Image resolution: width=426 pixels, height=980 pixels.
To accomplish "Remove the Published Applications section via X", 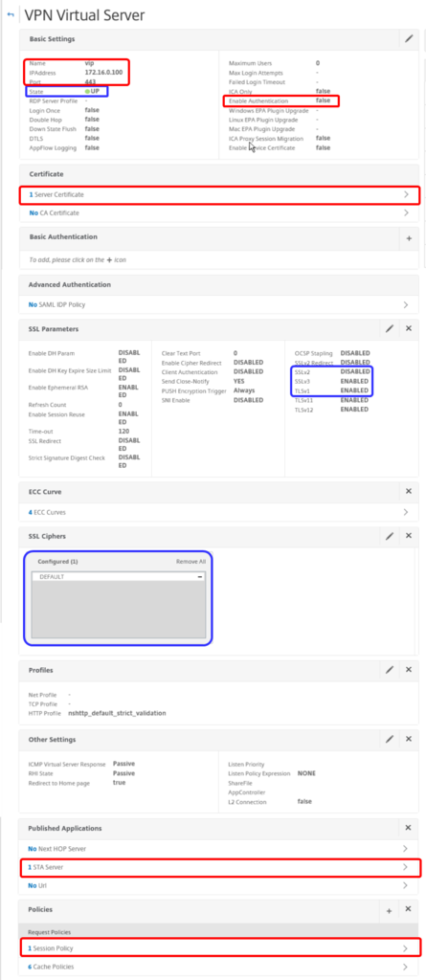I will point(409,828).
